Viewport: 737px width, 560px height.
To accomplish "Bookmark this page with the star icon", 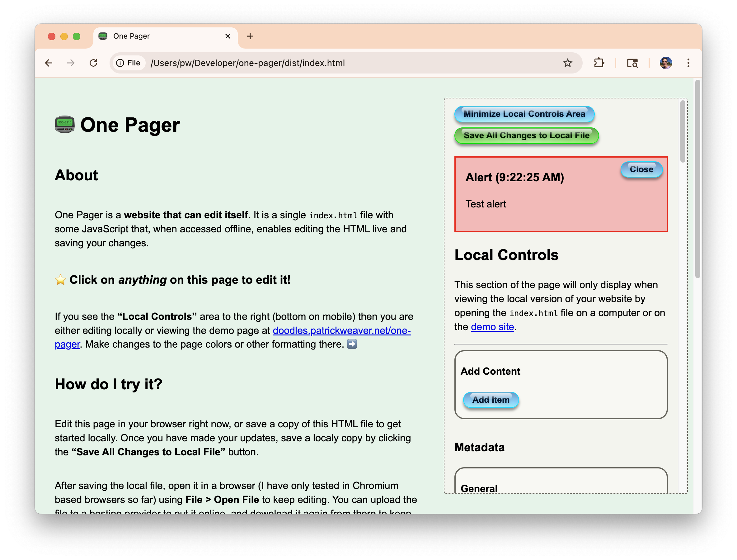I will [567, 63].
